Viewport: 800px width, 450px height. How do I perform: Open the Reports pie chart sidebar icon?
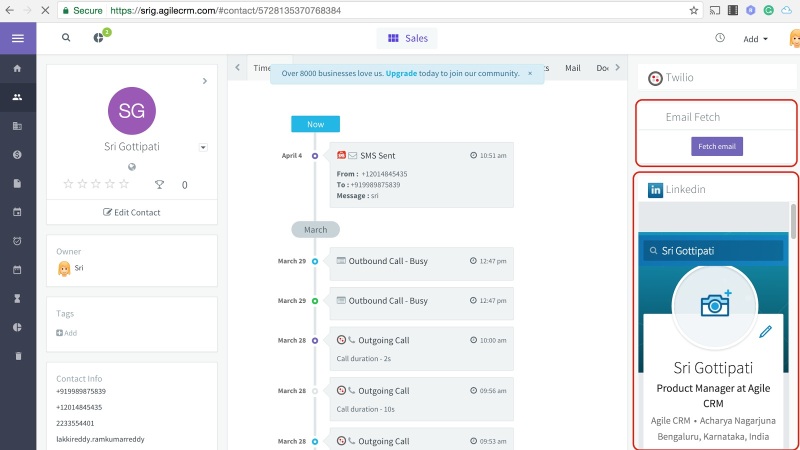click(17, 327)
